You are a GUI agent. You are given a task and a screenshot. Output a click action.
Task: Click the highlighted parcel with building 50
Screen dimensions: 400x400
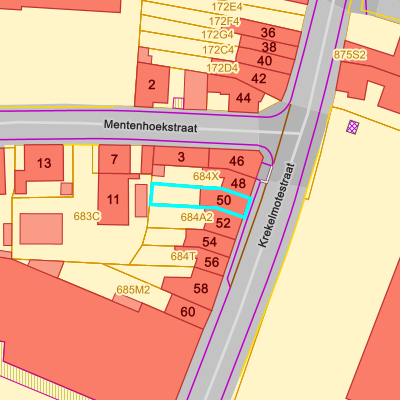(200, 200)
